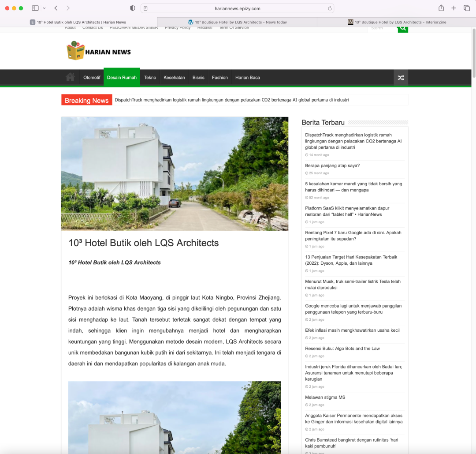The height and width of the screenshot is (454, 476).
Task: Click the privacy shield icon
Action: click(133, 8)
